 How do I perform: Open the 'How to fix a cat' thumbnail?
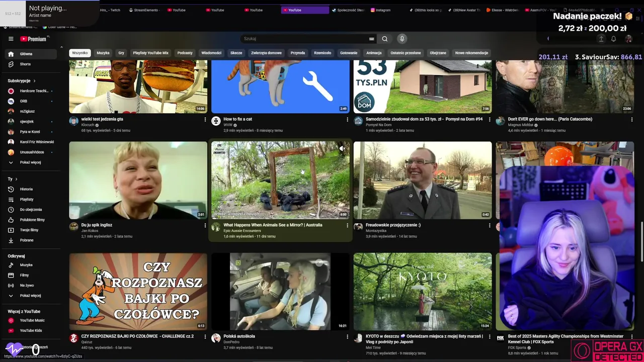tap(280, 86)
